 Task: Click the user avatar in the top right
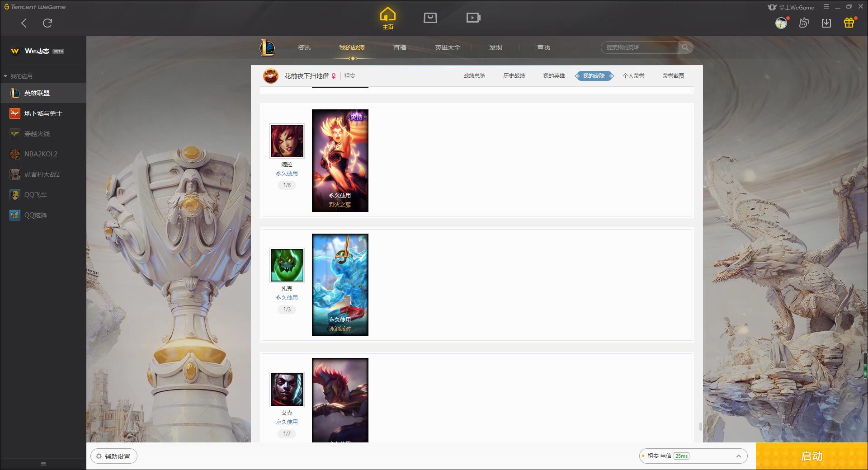(x=781, y=23)
